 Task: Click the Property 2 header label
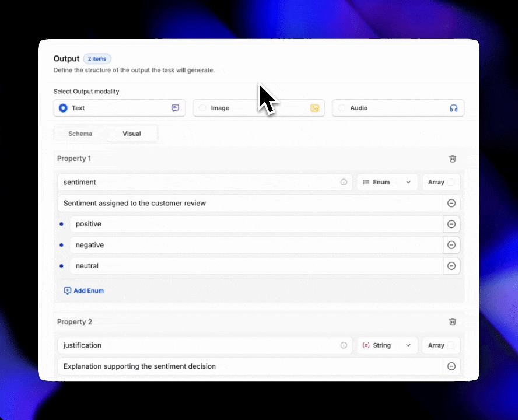tap(74, 322)
